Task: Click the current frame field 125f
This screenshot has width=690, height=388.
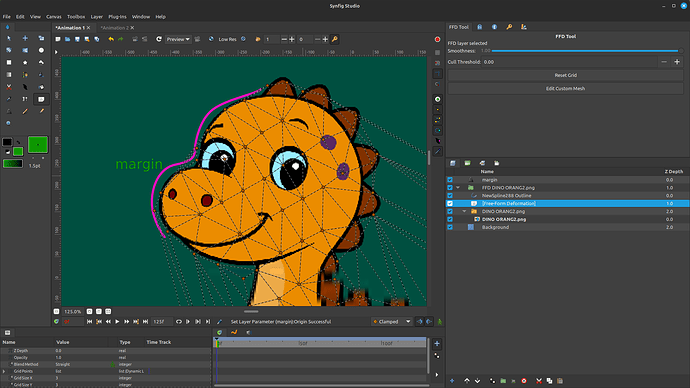Action: click(161, 322)
